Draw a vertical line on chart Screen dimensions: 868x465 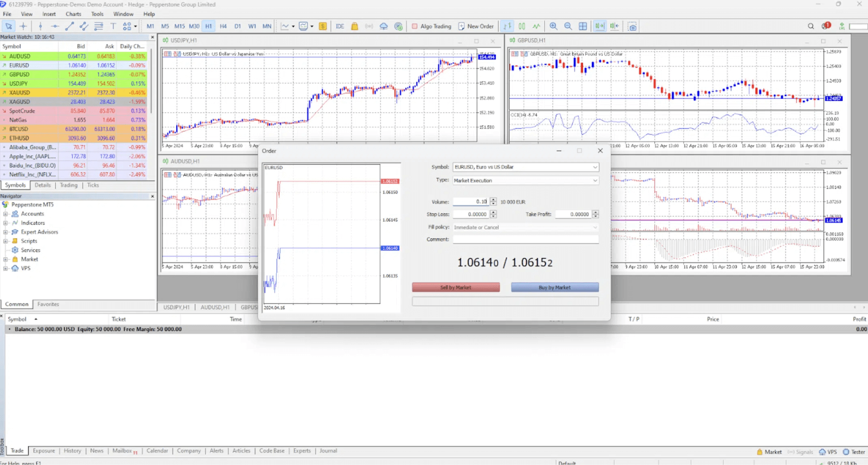[x=40, y=26]
